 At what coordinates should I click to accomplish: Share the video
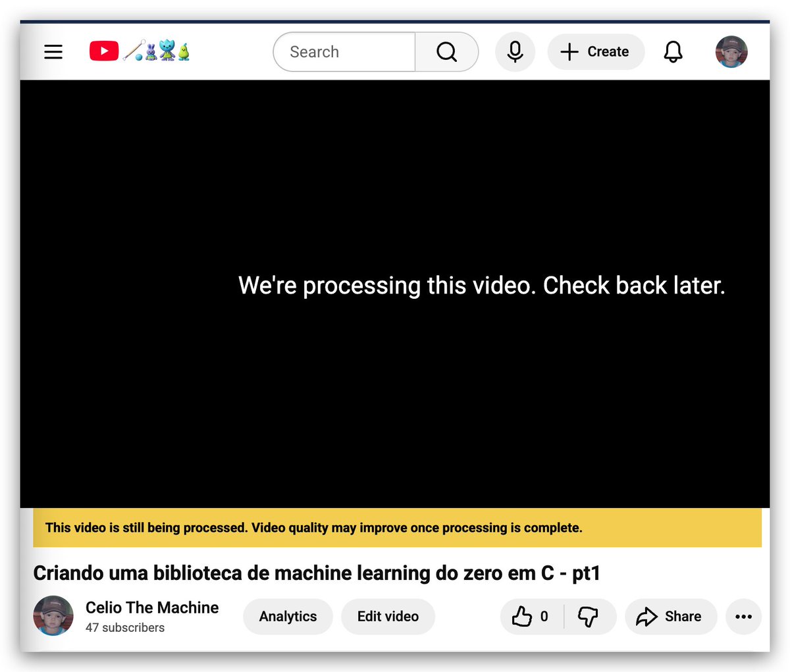tap(670, 617)
